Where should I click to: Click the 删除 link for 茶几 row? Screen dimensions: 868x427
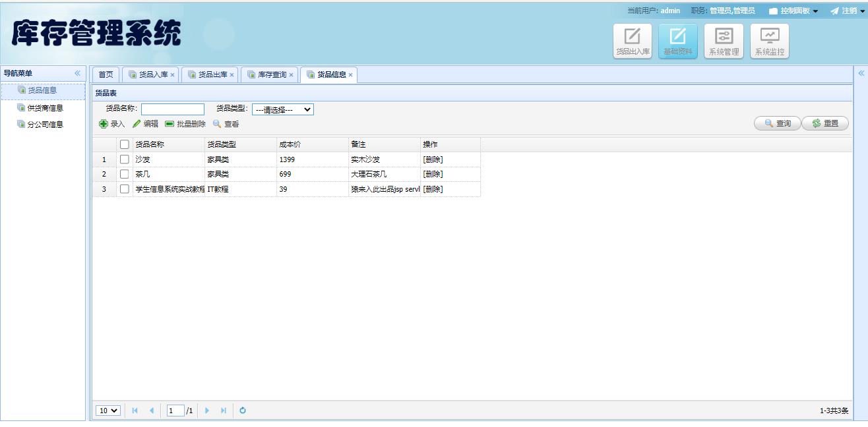pos(433,174)
